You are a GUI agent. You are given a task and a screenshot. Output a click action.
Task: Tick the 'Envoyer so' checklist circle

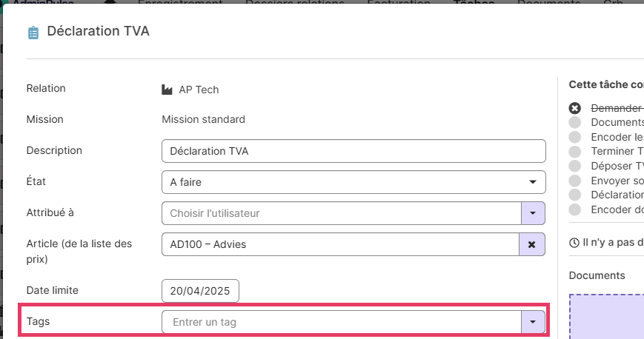click(x=574, y=181)
